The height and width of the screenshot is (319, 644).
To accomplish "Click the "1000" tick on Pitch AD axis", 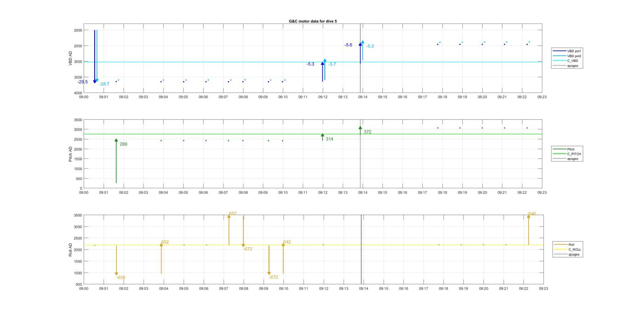I will tap(77, 169).
